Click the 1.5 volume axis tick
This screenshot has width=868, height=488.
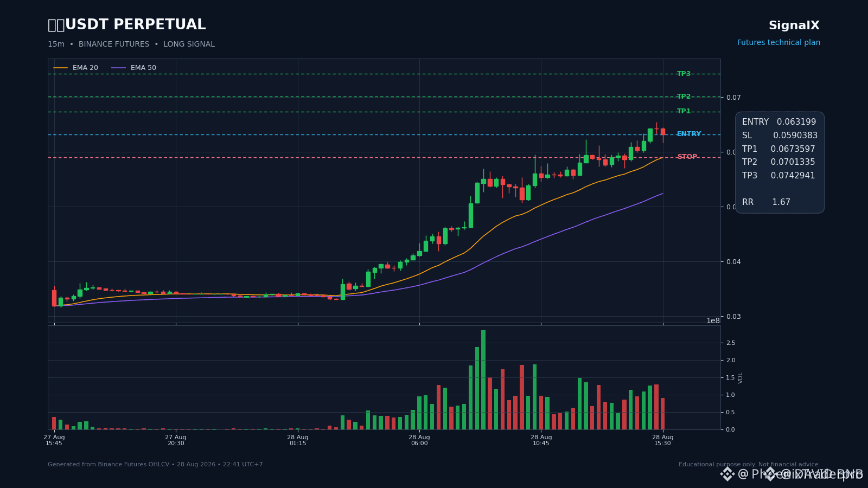pyautogui.click(x=731, y=377)
